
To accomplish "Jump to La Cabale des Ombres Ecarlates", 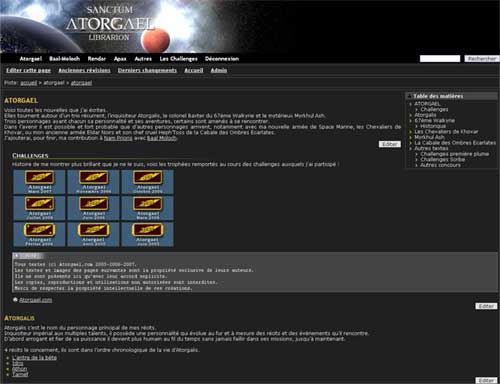I will [455, 143].
